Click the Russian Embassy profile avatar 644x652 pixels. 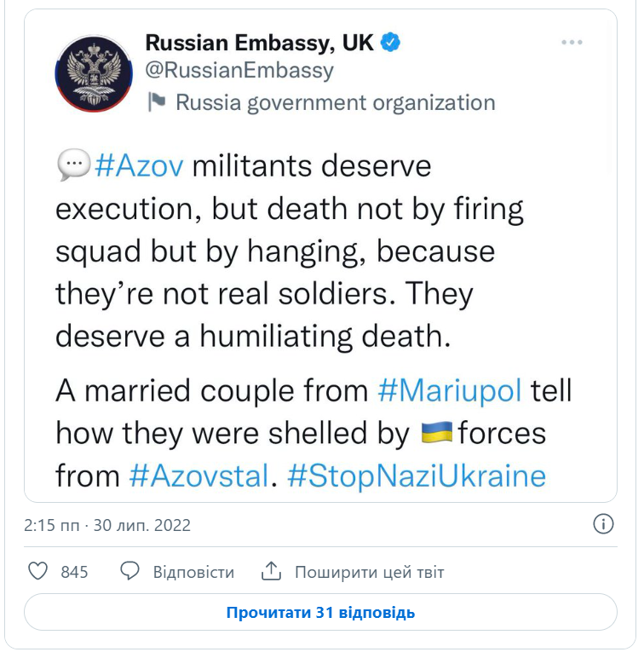pos(92,74)
